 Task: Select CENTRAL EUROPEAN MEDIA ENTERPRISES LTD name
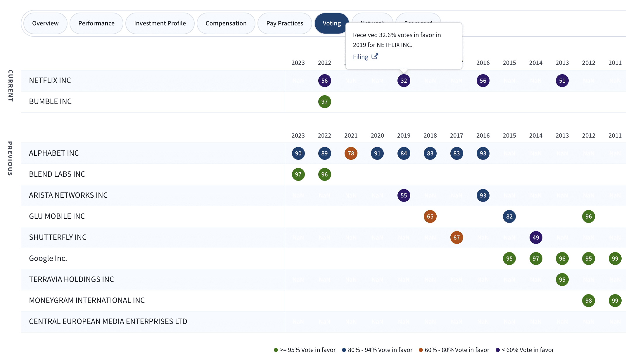point(108,322)
